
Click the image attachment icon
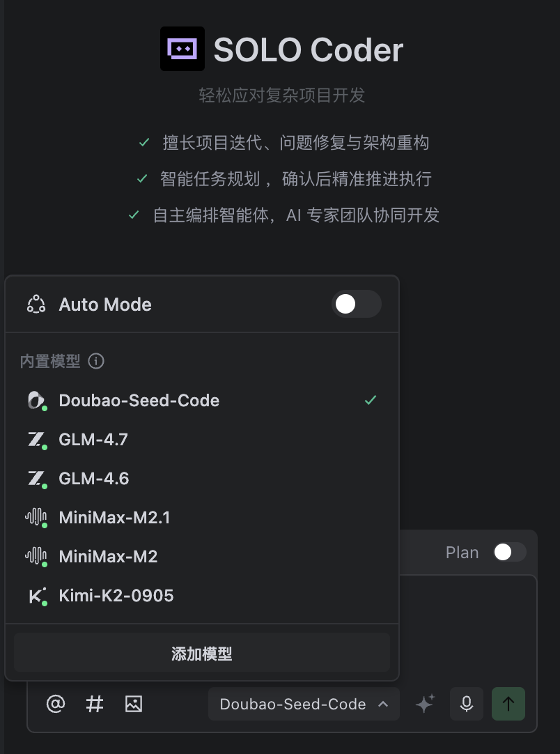[134, 704]
